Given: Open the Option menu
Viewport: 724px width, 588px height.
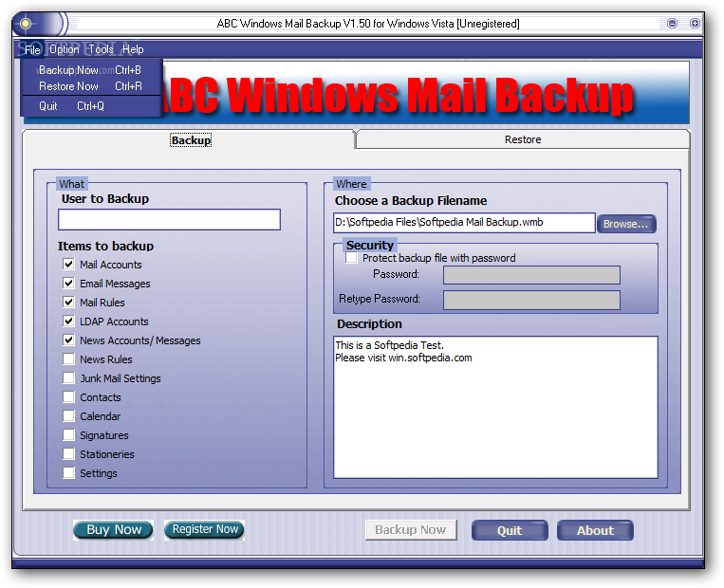Looking at the screenshot, I should (x=65, y=49).
